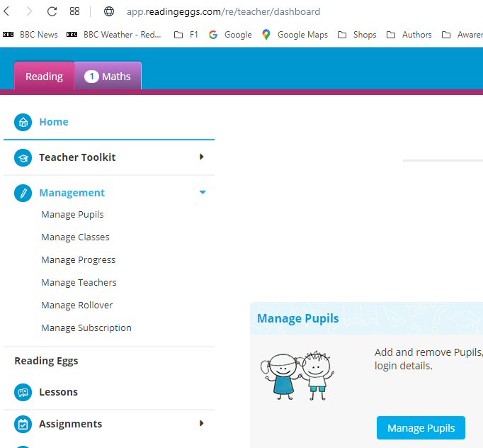Click the two children illustration

(297, 376)
